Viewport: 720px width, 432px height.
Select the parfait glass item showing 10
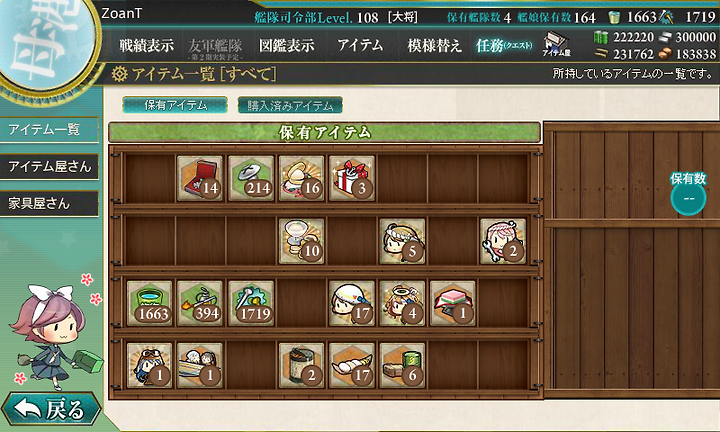[301, 241]
